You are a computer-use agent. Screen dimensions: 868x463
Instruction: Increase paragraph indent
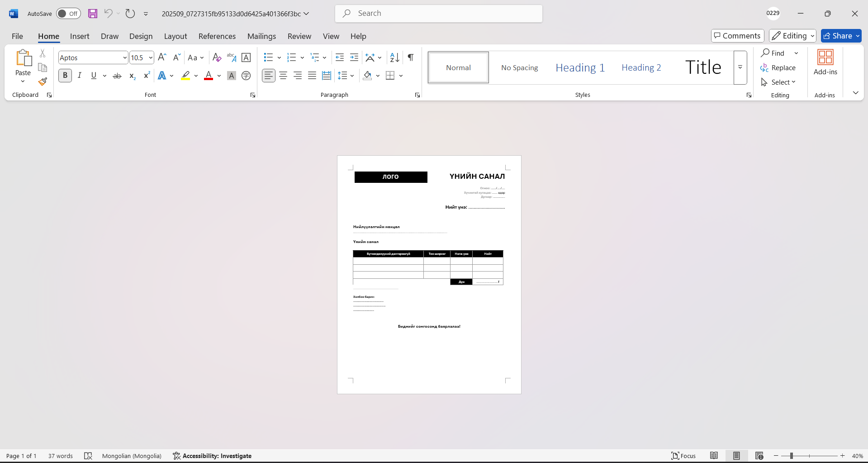pos(354,57)
